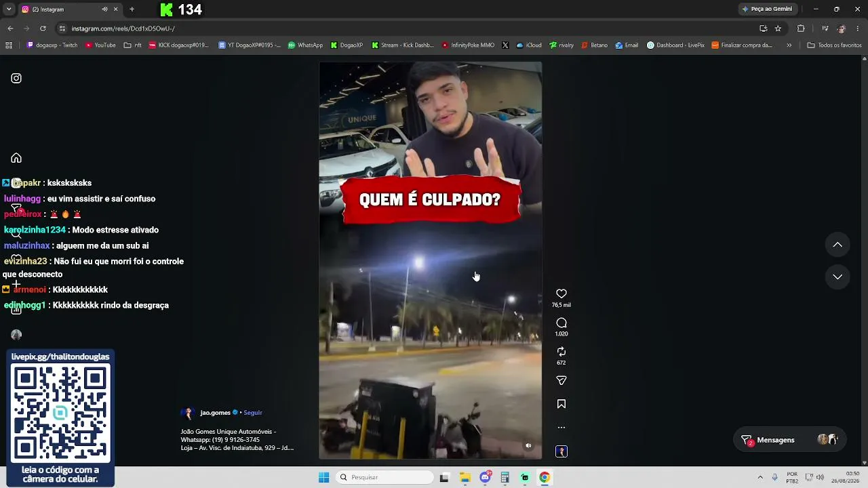
Task: Focus the address bar URL field
Action: (407, 28)
